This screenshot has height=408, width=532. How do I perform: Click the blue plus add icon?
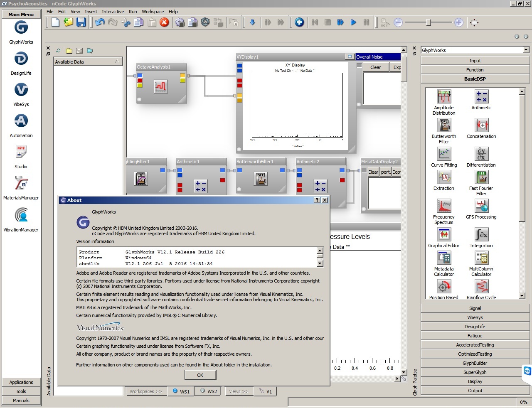299,22
